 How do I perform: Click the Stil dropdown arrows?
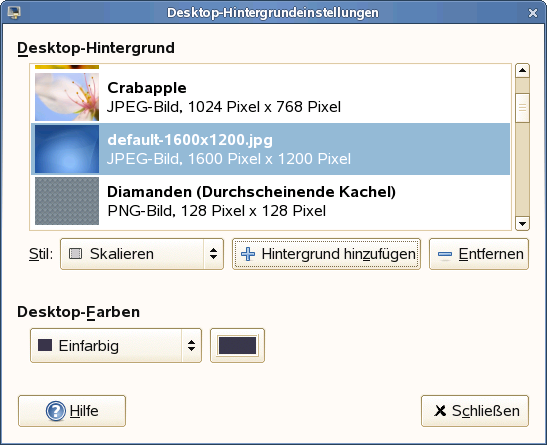point(213,254)
